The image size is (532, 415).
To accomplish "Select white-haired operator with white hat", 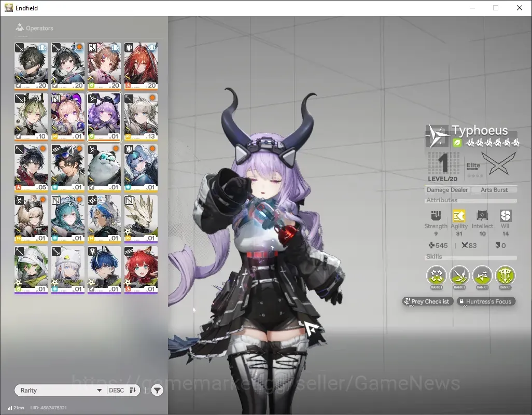I will pyautogui.click(x=67, y=269).
